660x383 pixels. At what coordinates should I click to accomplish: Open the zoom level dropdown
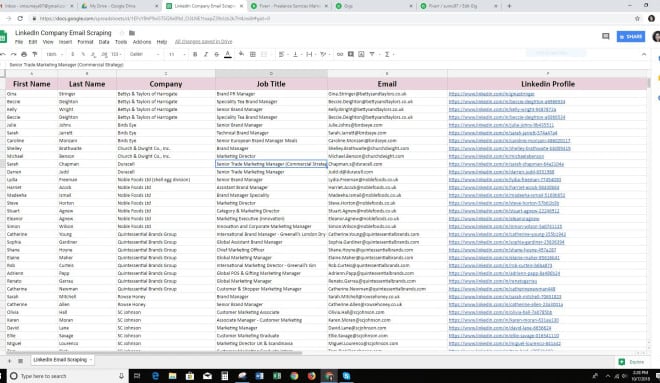[x=54, y=54]
